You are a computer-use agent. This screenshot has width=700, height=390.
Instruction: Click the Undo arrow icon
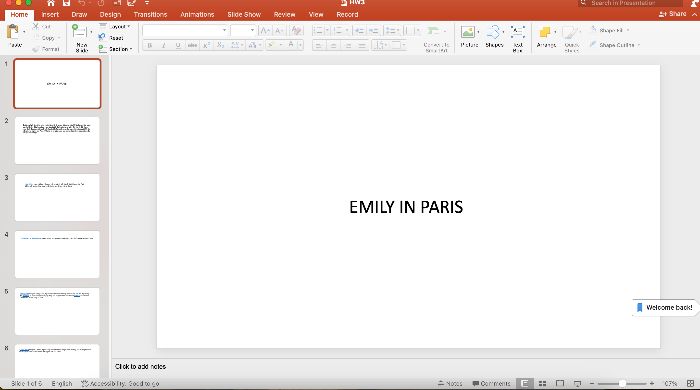[82, 3]
